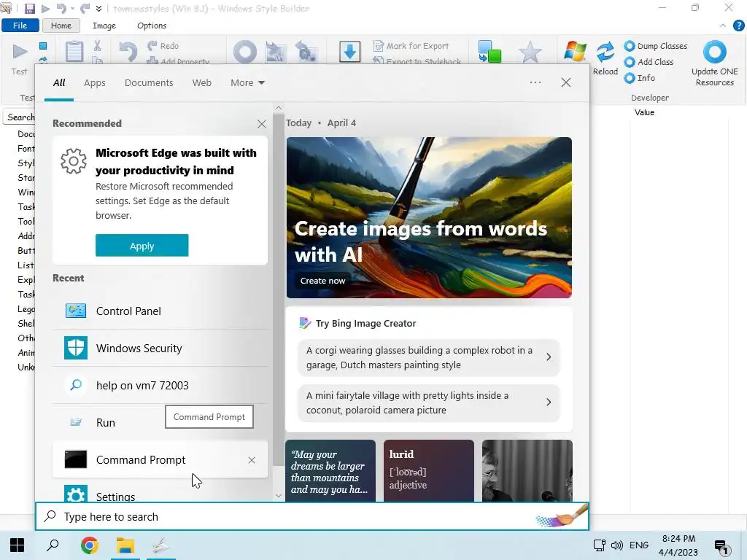Click the gray star icon in ribbon
The height and width of the screenshot is (560, 747).
pos(530,52)
